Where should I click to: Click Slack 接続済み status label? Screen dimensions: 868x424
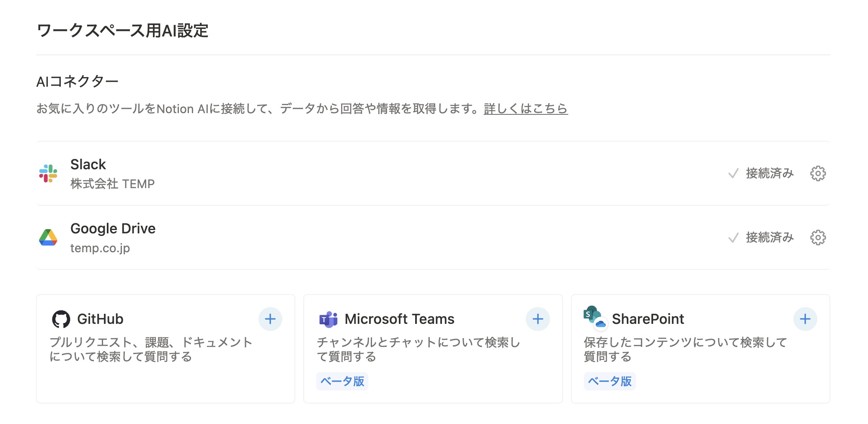point(770,173)
